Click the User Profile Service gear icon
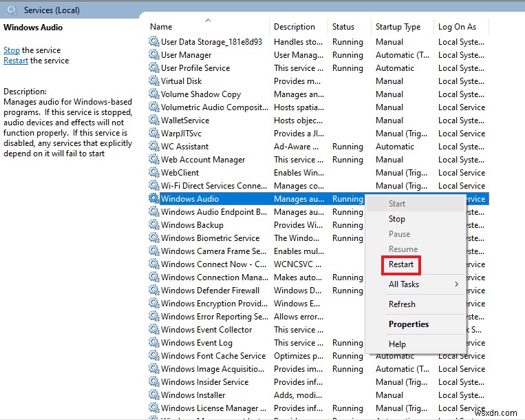The height and width of the screenshot is (420, 525). coord(153,67)
